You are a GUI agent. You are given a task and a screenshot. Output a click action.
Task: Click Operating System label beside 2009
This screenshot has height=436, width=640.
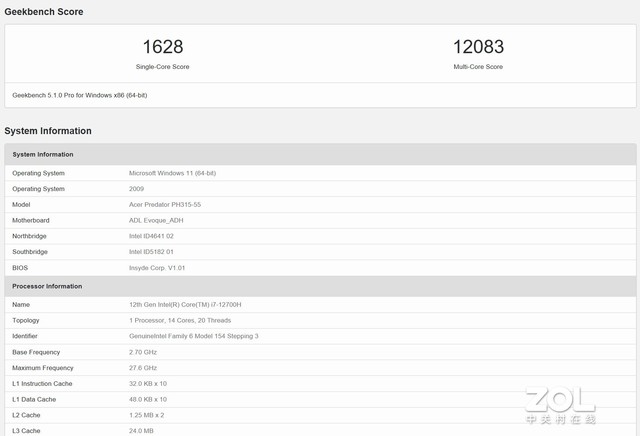coord(38,189)
